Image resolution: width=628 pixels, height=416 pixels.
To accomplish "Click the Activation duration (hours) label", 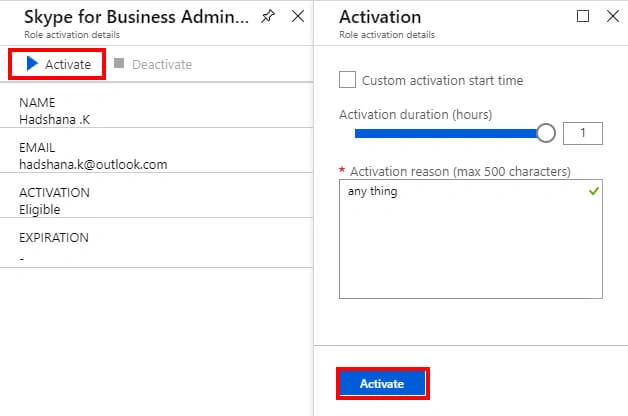I will (415, 115).
